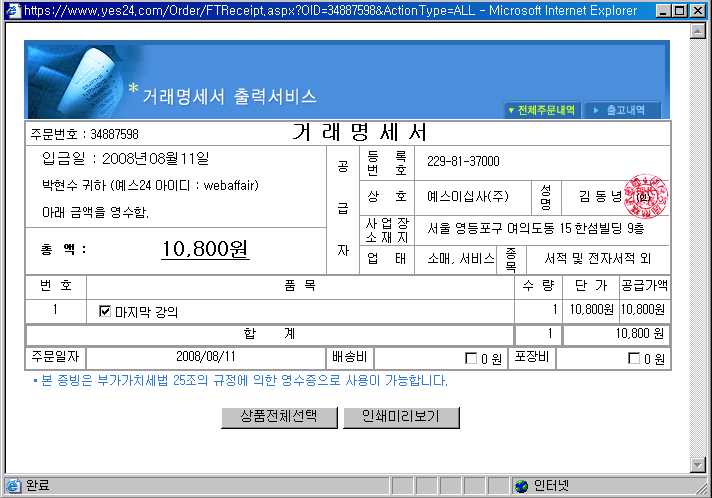Viewport: 712px width, 498px height.
Task: Maximize the Internet Explorer window
Action: point(680,10)
